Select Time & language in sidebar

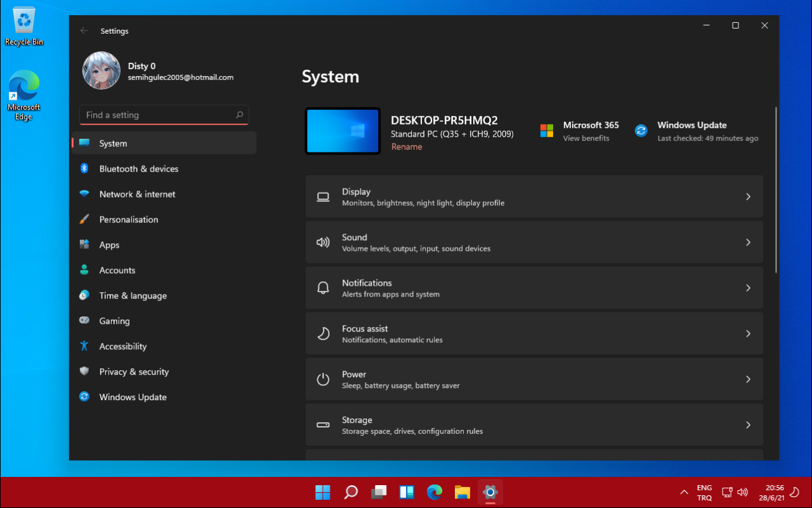[x=133, y=296]
